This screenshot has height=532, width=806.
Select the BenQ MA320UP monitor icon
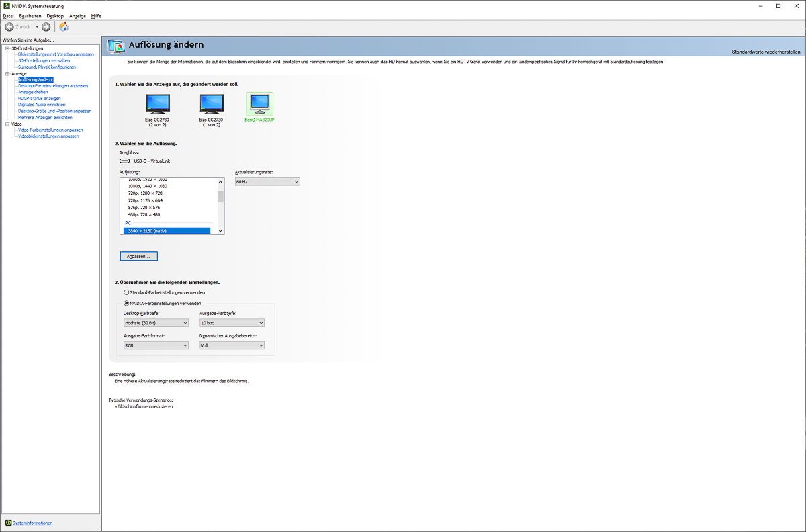click(x=259, y=103)
